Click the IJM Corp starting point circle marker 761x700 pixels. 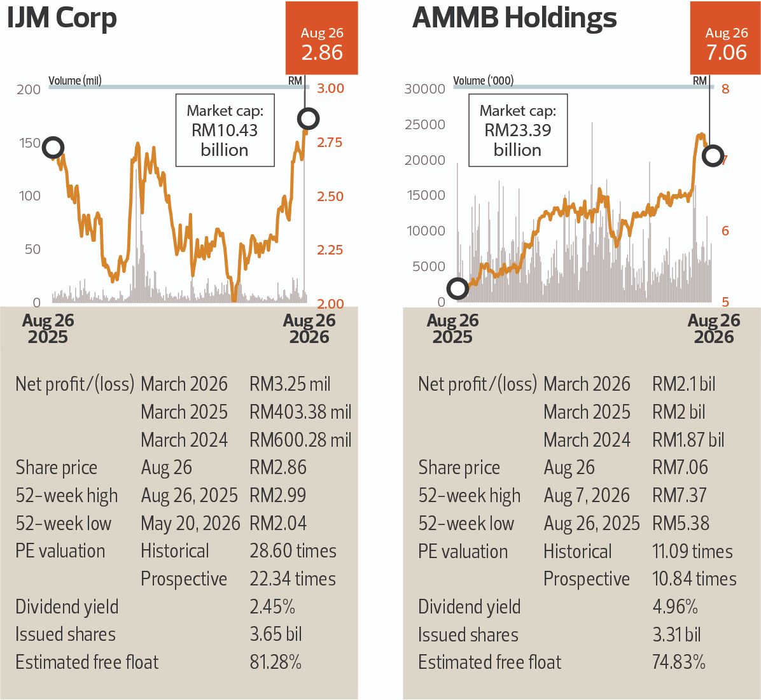(53, 148)
